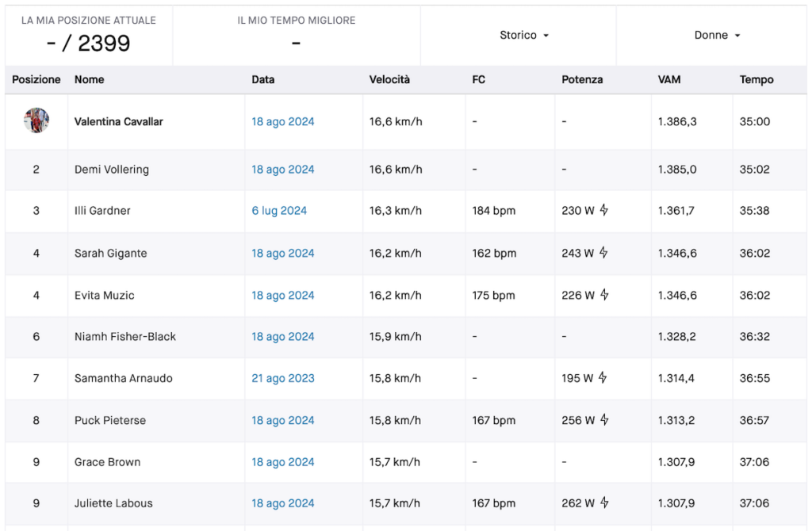Open Demi Vollering's 18 ago 2024 activity
812x531 pixels.
pyautogui.click(x=283, y=170)
